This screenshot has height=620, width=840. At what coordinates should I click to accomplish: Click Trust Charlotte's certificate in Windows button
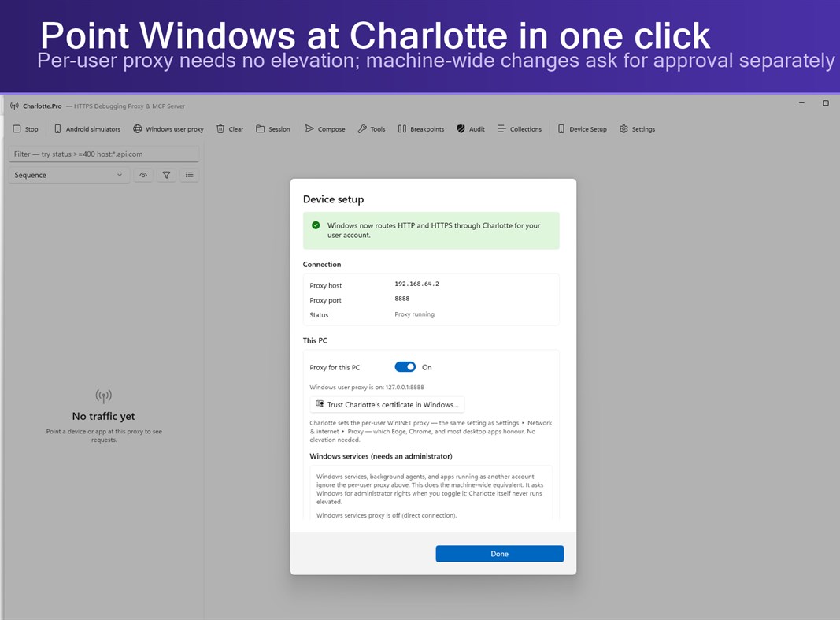tap(387, 405)
